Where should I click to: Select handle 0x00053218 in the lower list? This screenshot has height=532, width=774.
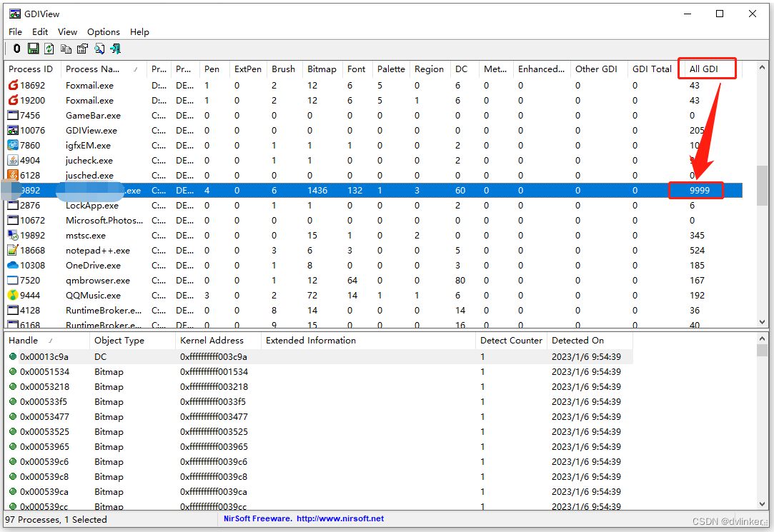point(44,386)
